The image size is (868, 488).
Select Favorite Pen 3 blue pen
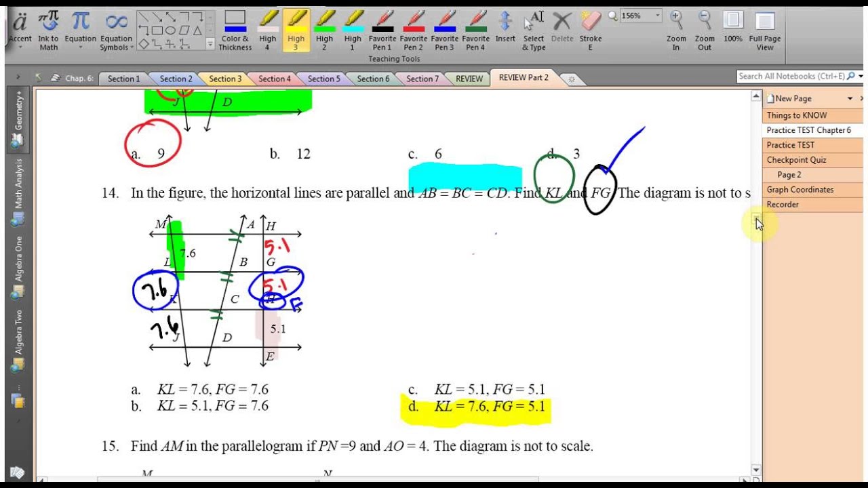pos(444,30)
